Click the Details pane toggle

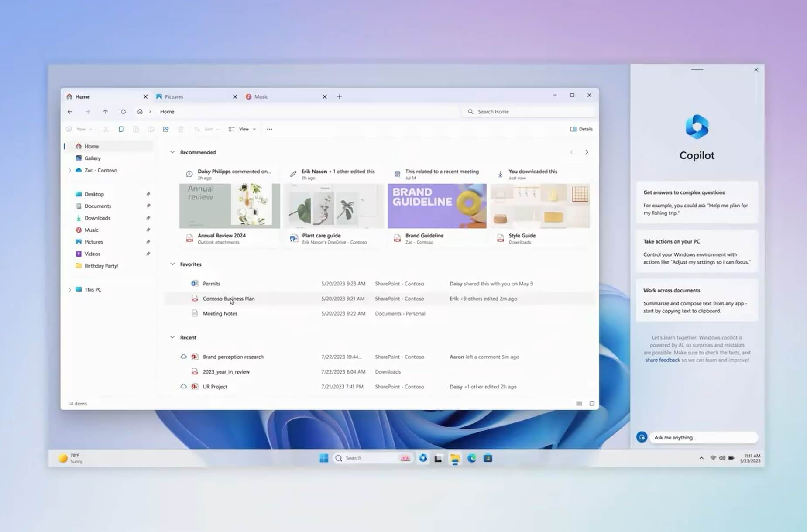coord(582,129)
